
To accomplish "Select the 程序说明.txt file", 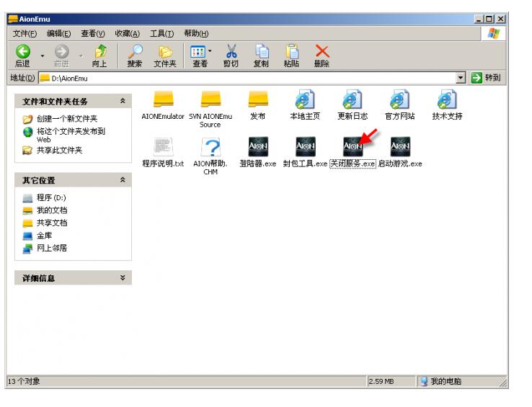I will pyautogui.click(x=163, y=152).
